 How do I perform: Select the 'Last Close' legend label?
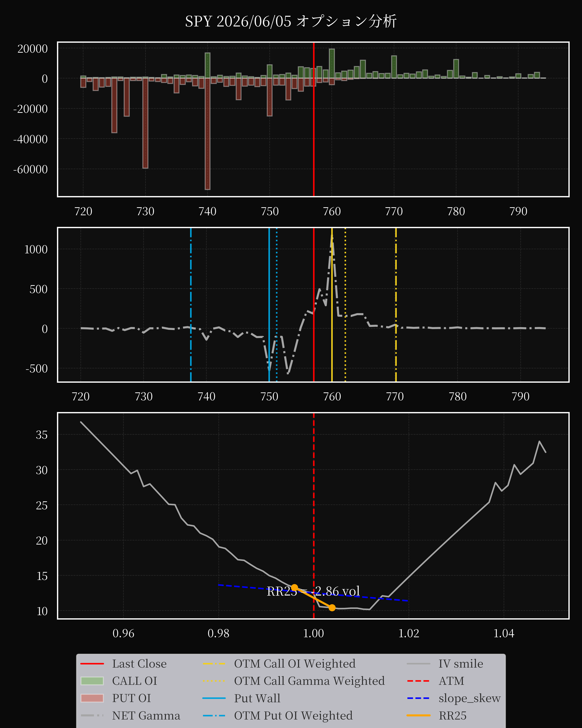pyautogui.click(x=139, y=663)
